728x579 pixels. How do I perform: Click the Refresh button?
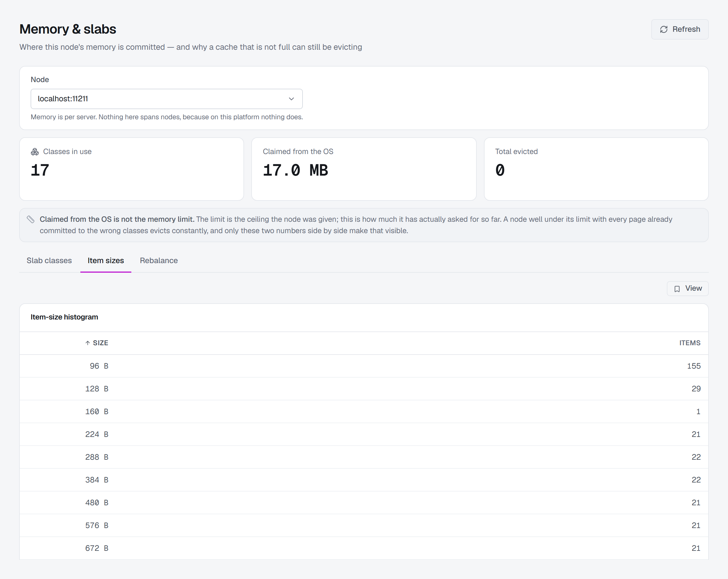click(679, 29)
